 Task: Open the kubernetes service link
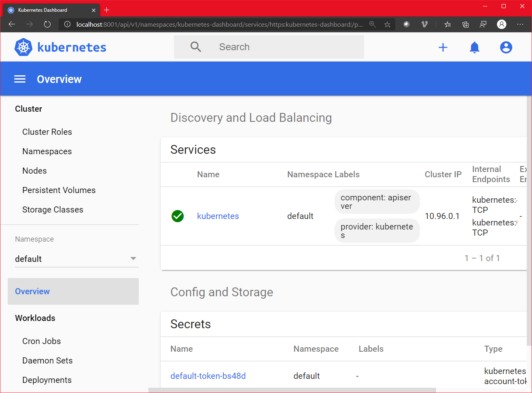(x=218, y=216)
